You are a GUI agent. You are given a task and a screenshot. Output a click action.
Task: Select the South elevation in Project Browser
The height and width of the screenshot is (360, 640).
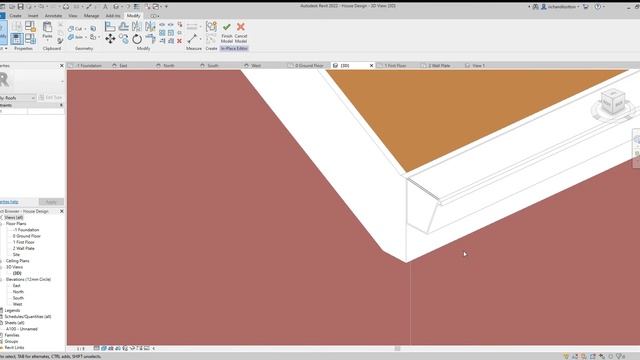pyautogui.click(x=18, y=298)
